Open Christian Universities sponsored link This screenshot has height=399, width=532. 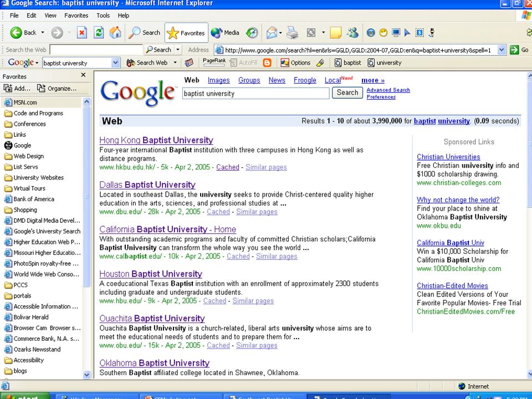click(x=448, y=157)
